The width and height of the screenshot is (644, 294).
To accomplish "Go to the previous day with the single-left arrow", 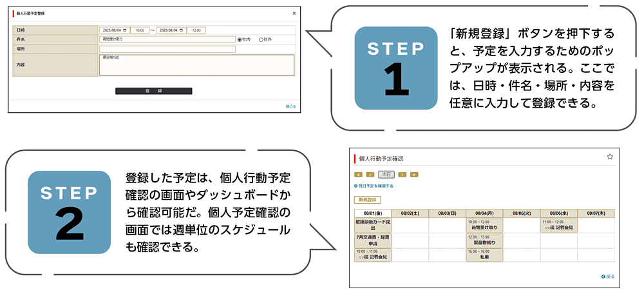I will [x=370, y=174].
